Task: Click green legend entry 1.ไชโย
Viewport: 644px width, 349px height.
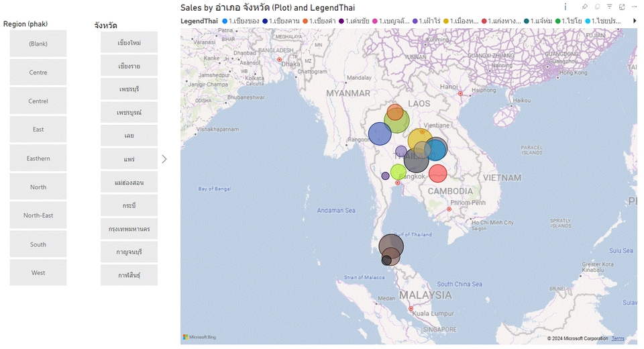Action: [x=568, y=21]
